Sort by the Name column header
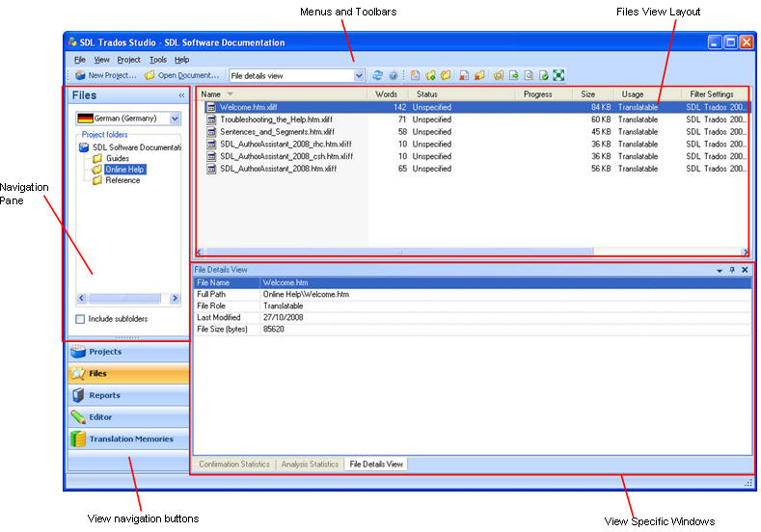The width and height of the screenshot is (761, 532). (282, 94)
